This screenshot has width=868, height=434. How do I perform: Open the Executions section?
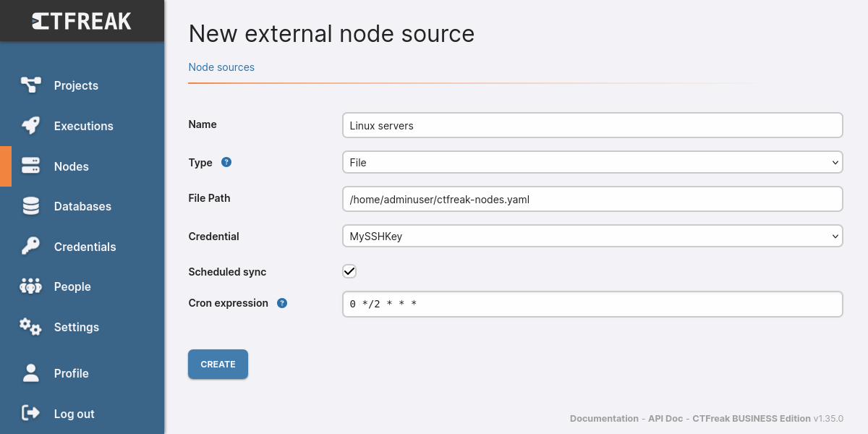pyautogui.click(x=83, y=126)
